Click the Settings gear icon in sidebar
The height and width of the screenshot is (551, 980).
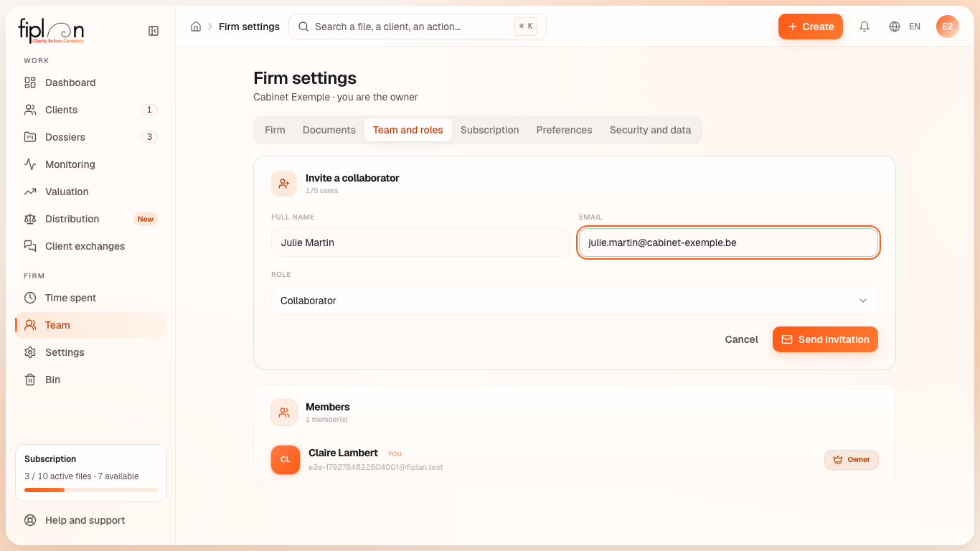click(x=30, y=352)
